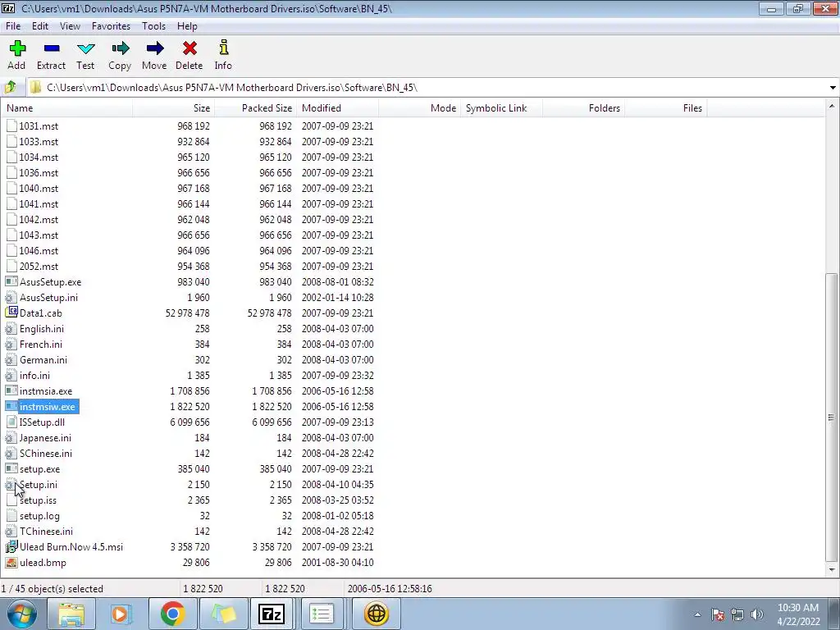Select the 2052.mst file
This screenshot has height=630, width=840.
[39, 267]
